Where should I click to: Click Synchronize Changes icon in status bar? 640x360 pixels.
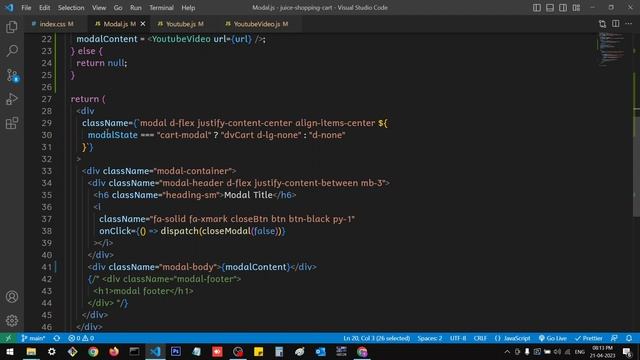(x=57, y=338)
